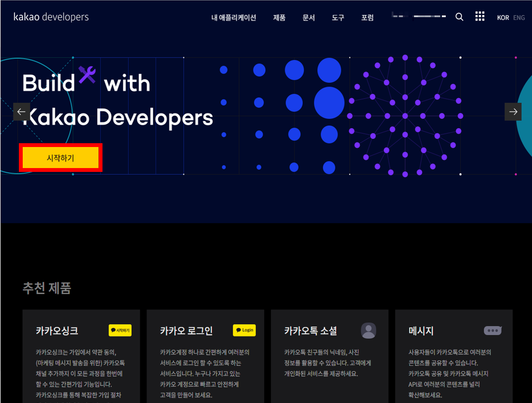Viewport: 532px width, 403px height.
Task: Click the 추천 제품 heading
Action: (47, 288)
